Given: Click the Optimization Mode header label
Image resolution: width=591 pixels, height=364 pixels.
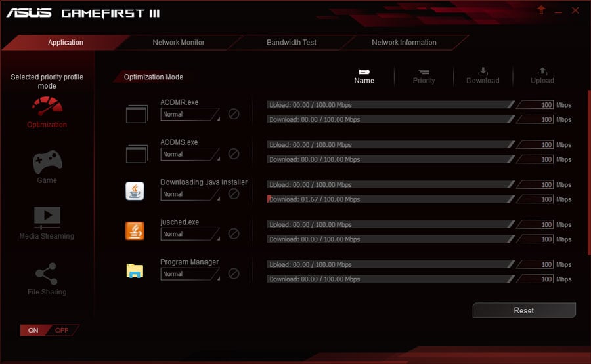Looking at the screenshot, I should [x=154, y=77].
